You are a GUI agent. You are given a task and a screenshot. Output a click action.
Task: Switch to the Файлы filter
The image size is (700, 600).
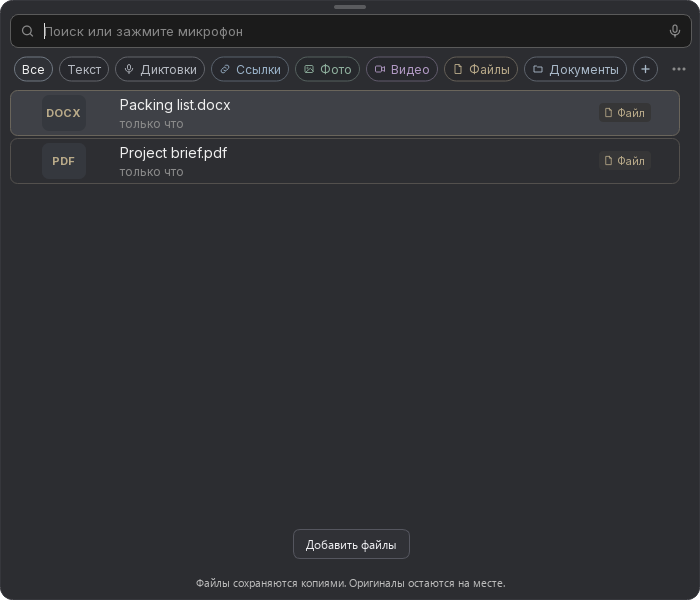pyautogui.click(x=481, y=69)
